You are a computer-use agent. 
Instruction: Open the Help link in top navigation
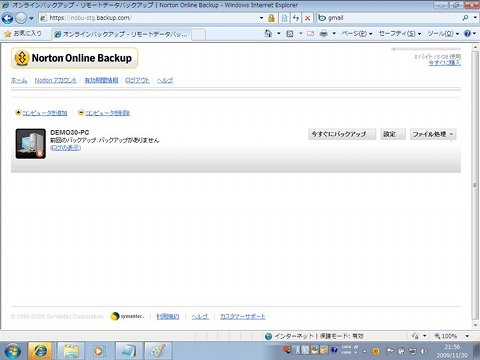point(165,80)
